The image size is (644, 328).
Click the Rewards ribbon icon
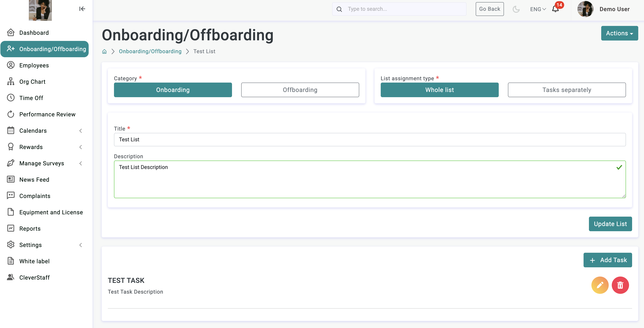(11, 147)
